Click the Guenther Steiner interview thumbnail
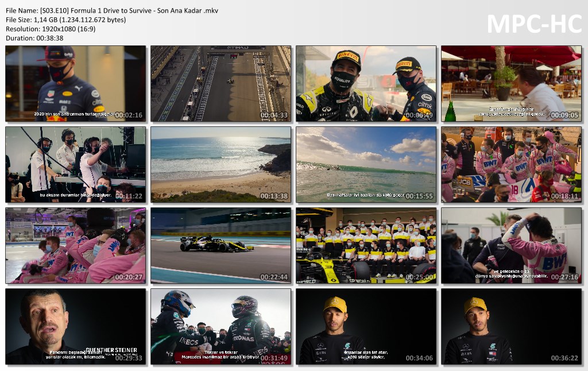Viewport: 588px width, 371px height. coord(75,327)
